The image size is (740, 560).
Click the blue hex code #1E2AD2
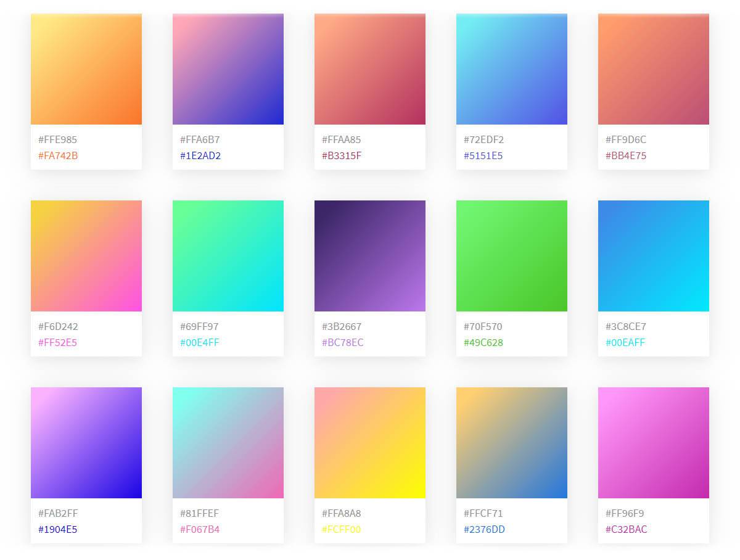tap(200, 156)
